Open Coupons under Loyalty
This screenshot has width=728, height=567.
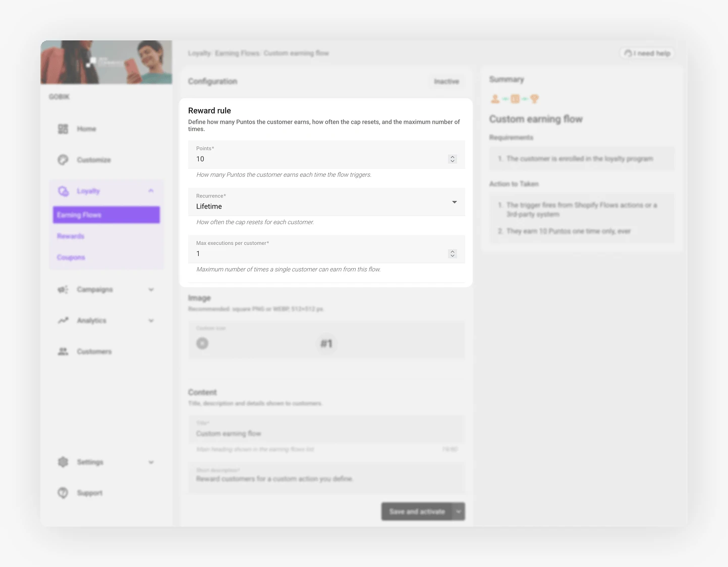71,257
